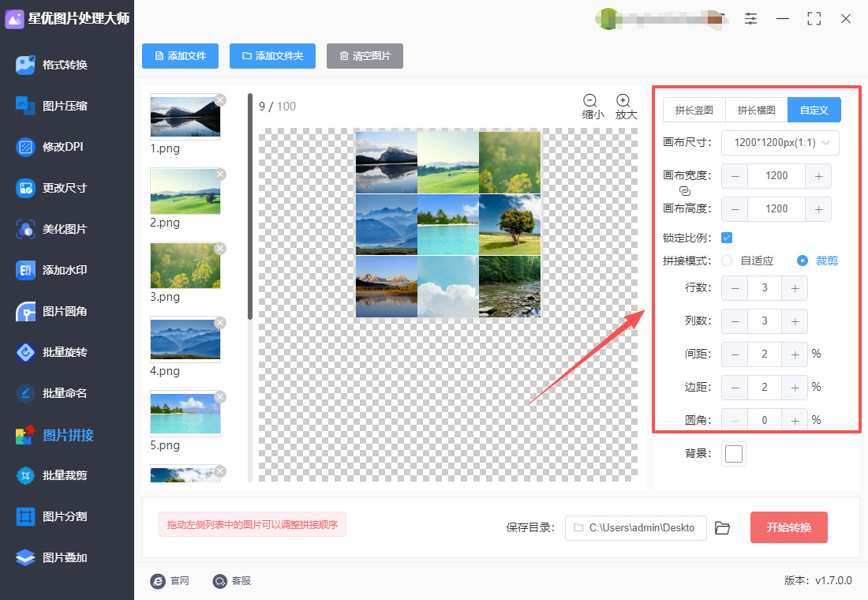
Task: Remove 1.png from the list
Action: (x=220, y=99)
